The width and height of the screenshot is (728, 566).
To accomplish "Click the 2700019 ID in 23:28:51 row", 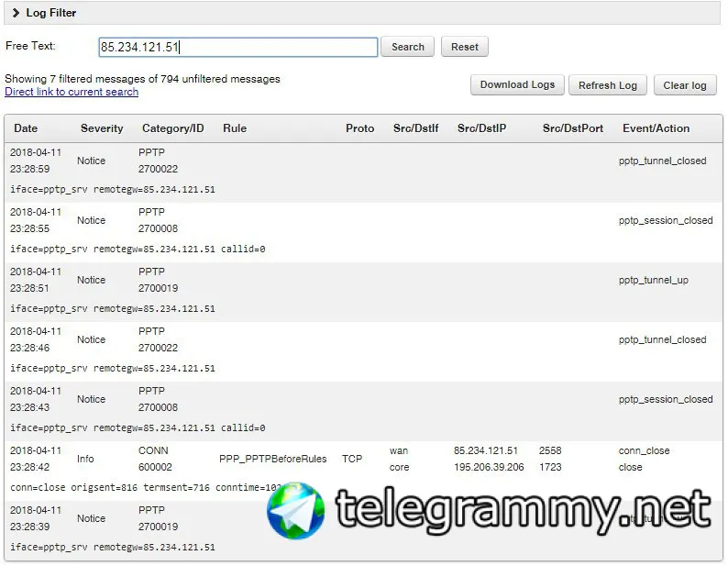I will pos(158,288).
